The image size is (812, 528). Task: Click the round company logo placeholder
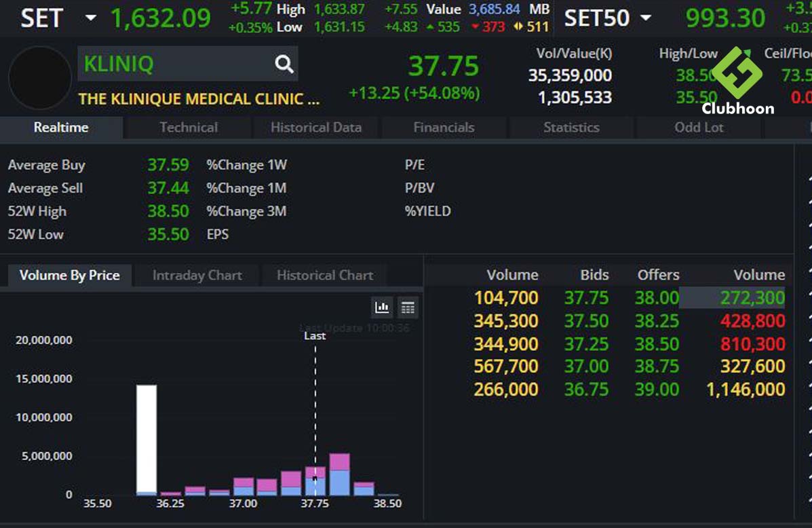[x=40, y=78]
